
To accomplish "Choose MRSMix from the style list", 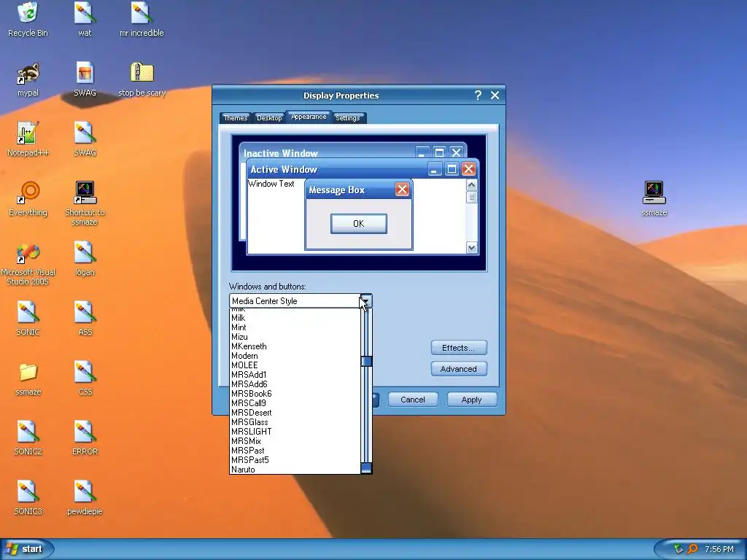I will click(x=295, y=441).
